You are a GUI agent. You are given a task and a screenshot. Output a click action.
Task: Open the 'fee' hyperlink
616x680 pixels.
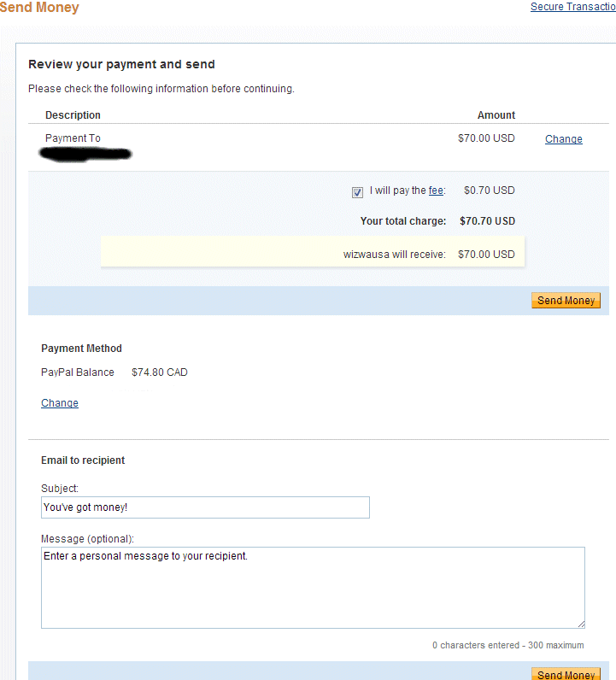point(436,191)
